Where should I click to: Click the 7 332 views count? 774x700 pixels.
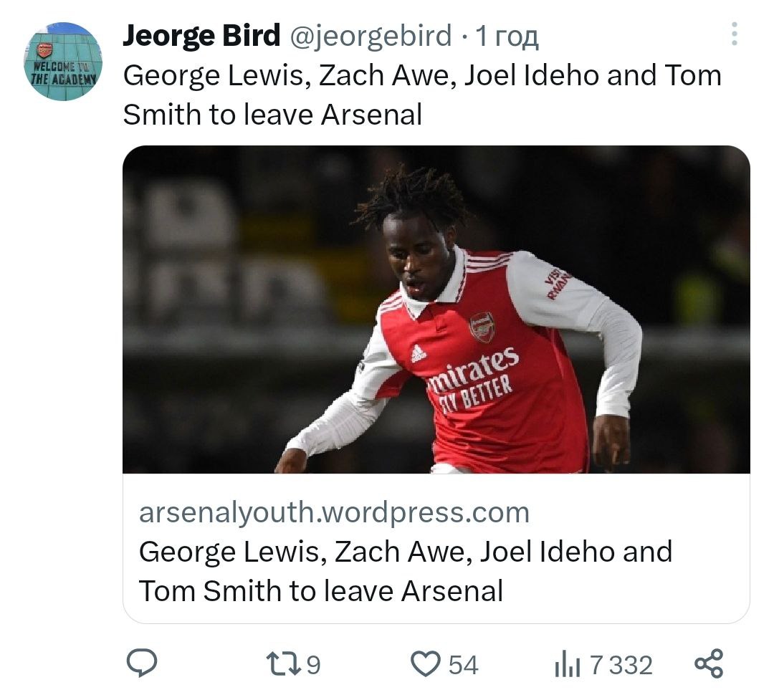[621, 665]
